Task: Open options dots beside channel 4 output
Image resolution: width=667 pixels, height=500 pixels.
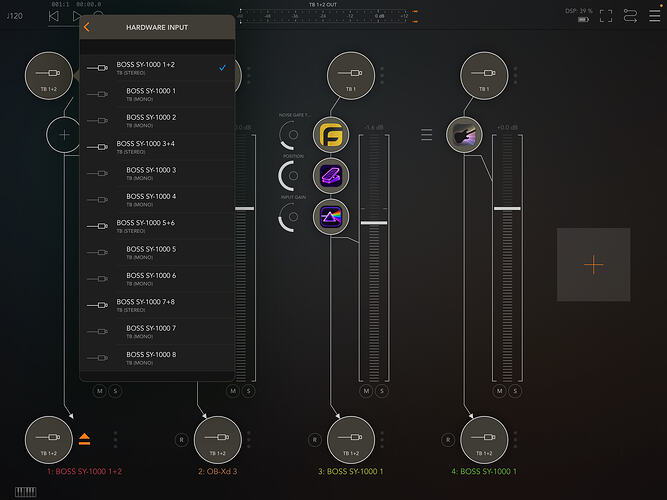Action: click(515, 440)
